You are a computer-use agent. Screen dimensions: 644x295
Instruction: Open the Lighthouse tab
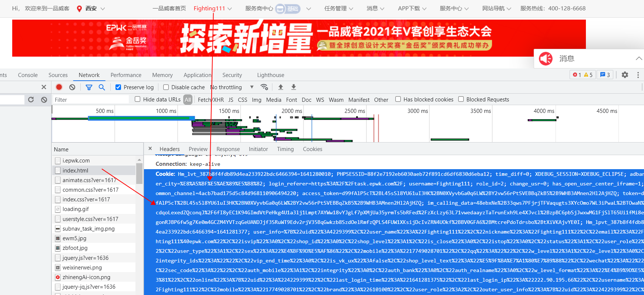[271, 75]
